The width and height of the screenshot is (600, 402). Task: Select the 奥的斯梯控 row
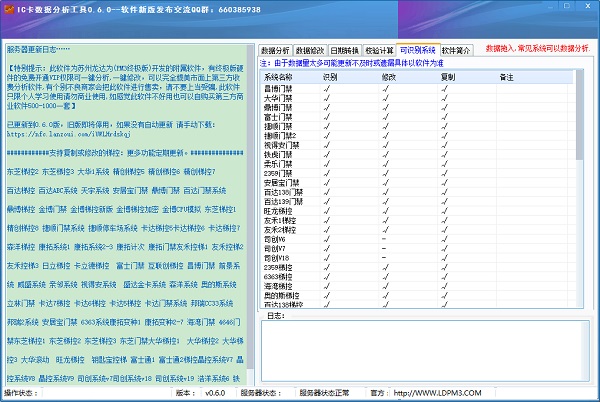[x=417, y=296]
